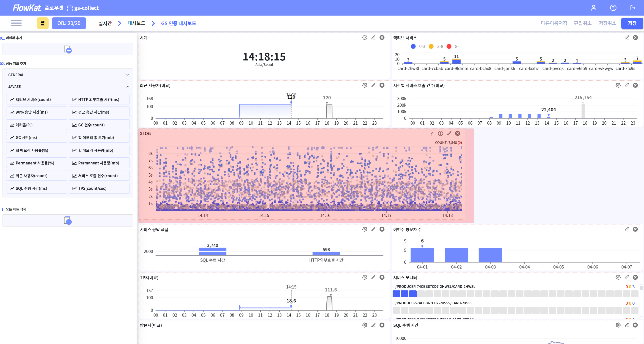Go to 대시보드 breadcrumb item
644x344 pixels.
pyautogui.click(x=136, y=23)
